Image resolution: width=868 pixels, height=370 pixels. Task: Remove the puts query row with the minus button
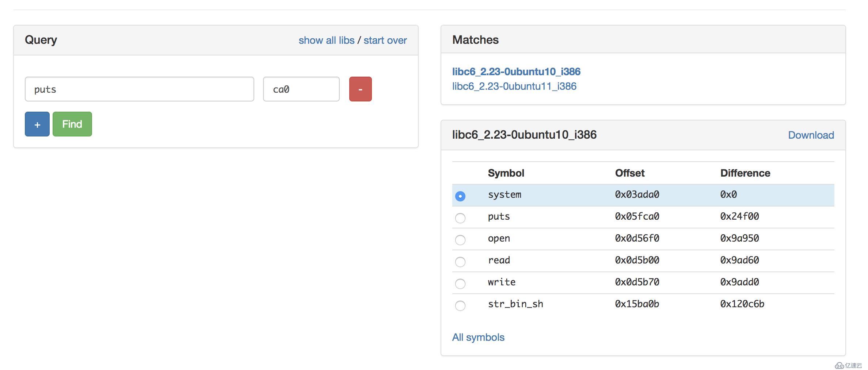(361, 89)
